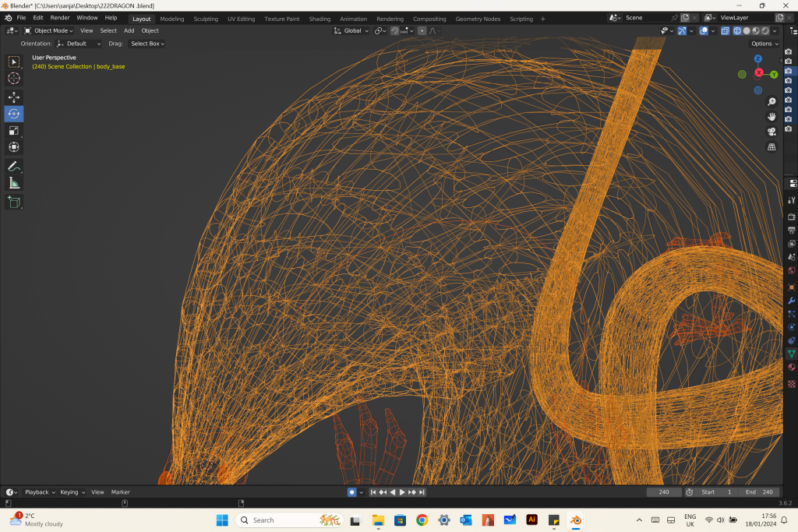Toggle proportional editing button
The width and height of the screenshot is (798, 532).
422,31
